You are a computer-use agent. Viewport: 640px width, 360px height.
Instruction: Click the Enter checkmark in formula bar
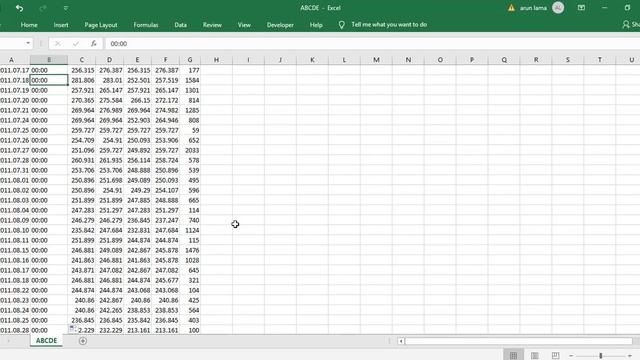tap(76, 44)
